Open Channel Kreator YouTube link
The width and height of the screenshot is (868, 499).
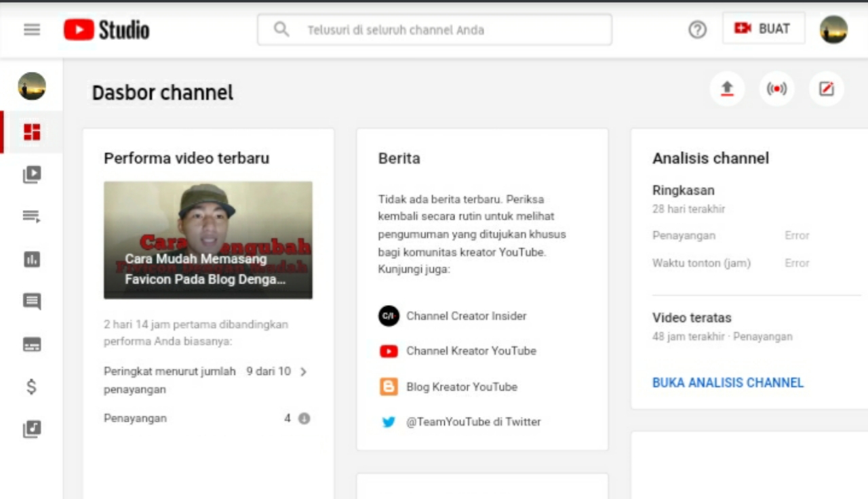click(471, 351)
